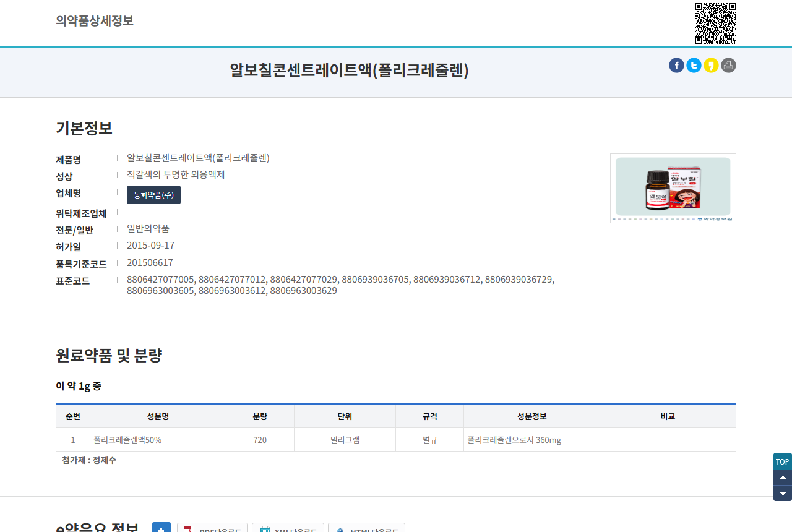
Task: Click the gray print icon
Action: (x=728, y=66)
